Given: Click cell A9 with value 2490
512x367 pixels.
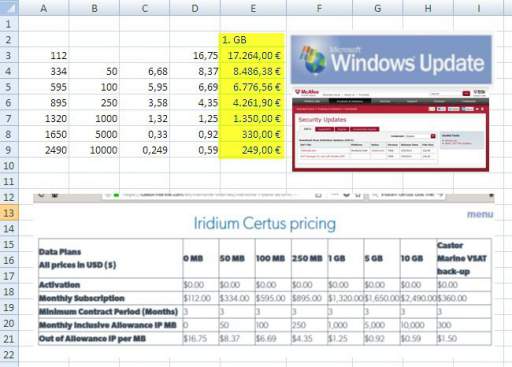Looking at the screenshot, I should point(44,150).
